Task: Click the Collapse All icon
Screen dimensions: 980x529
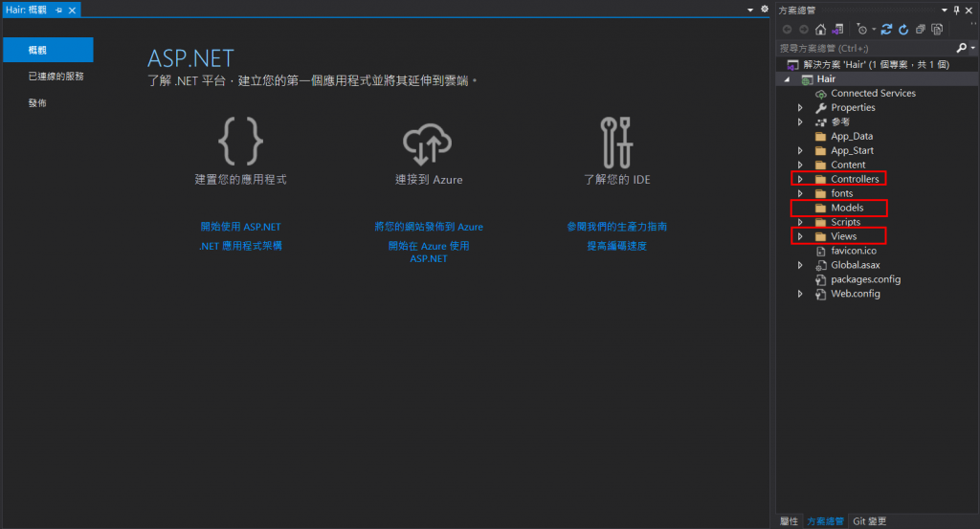Action: [920, 30]
